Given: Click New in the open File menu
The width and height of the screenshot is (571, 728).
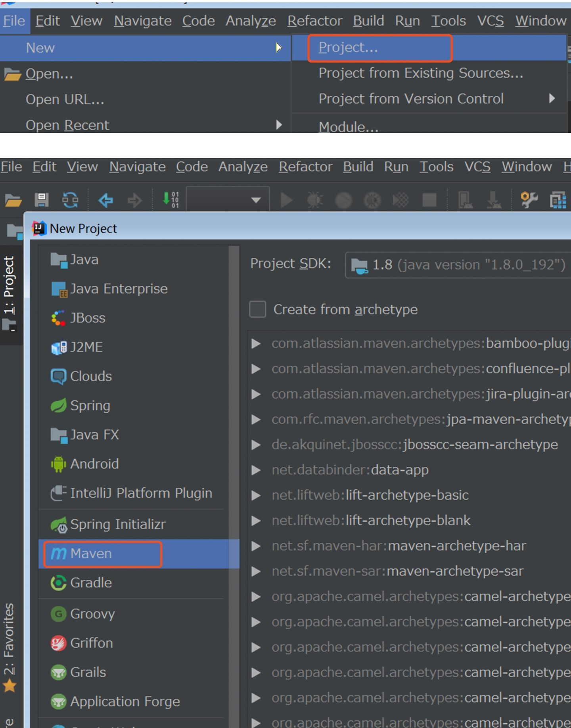Looking at the screenshot, I should point(145,48).
